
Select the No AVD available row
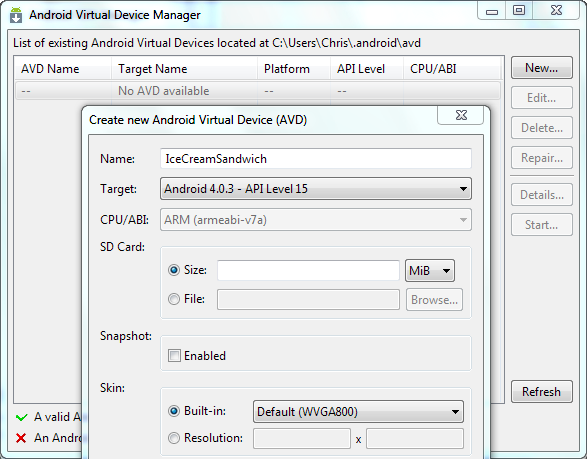click(258, 91)
